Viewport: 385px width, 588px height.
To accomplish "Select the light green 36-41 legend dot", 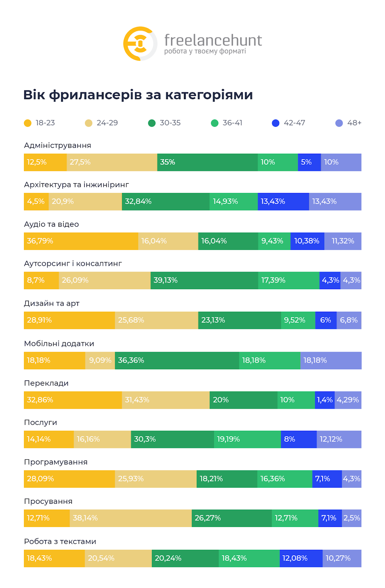I will [215, 123].
